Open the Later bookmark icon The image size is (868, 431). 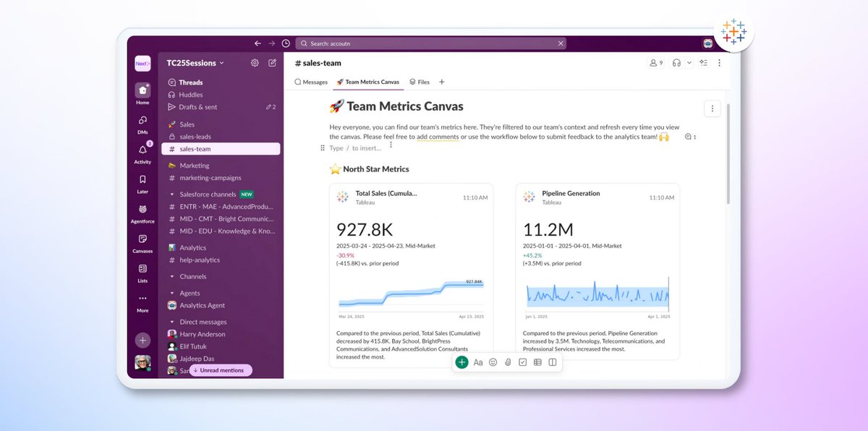[x=142, y=184]
